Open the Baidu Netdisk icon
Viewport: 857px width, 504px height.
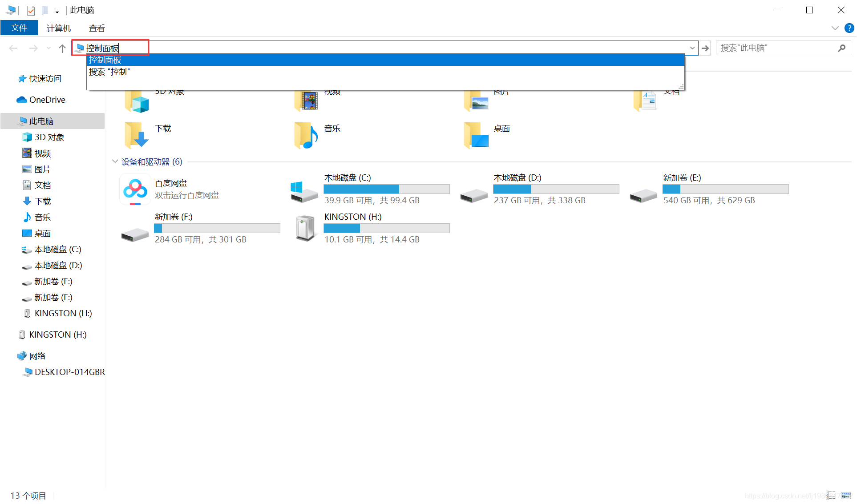point(135,189)
